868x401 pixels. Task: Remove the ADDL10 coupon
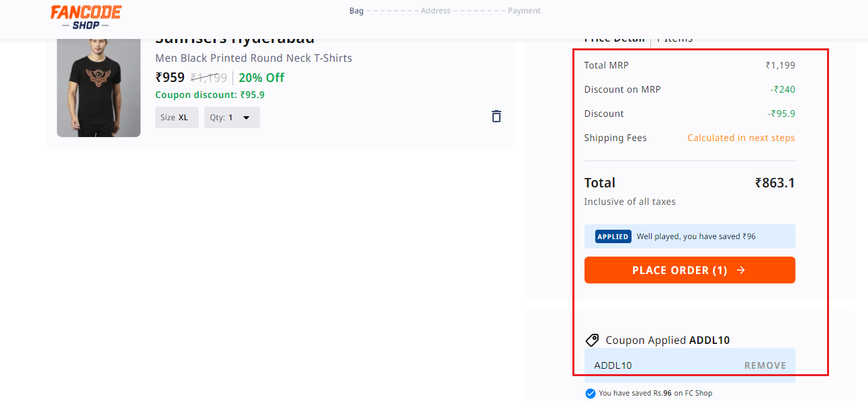(765, 365)
